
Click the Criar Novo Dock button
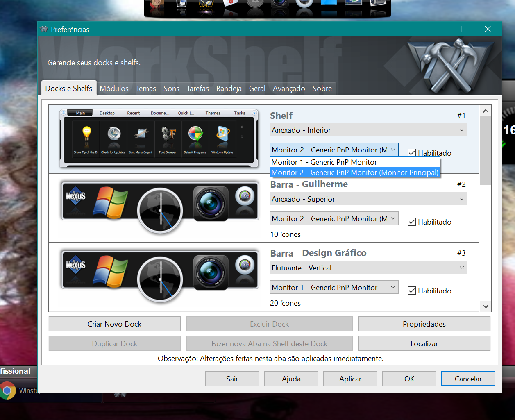(x=114, y=324)
